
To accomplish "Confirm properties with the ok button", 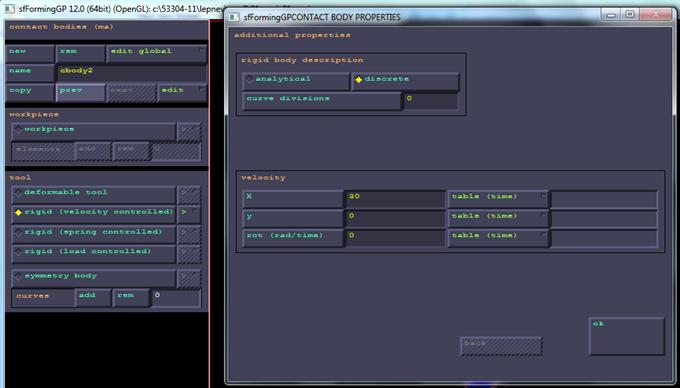I will coord(626,336).
